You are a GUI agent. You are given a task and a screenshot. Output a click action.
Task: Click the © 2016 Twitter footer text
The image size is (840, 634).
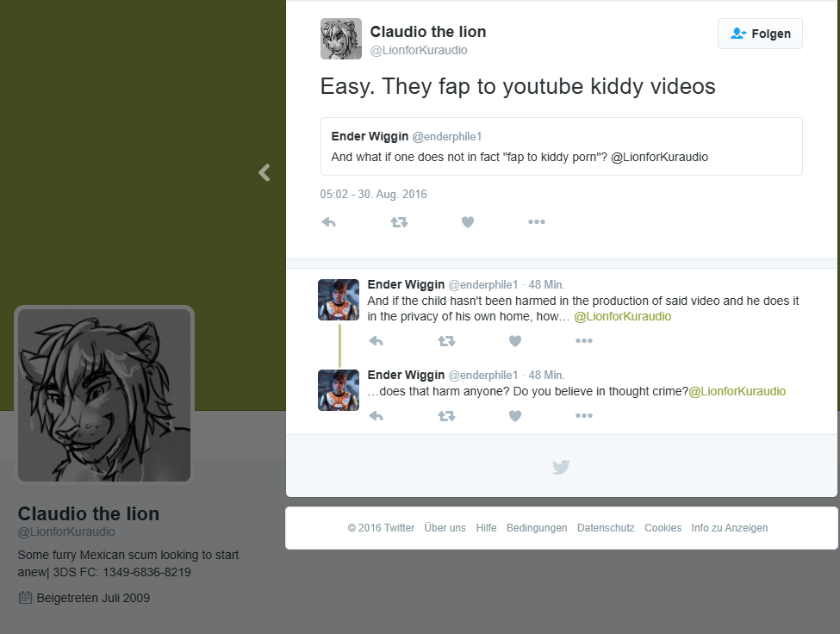pyautogui.click(x=381, y=528)
